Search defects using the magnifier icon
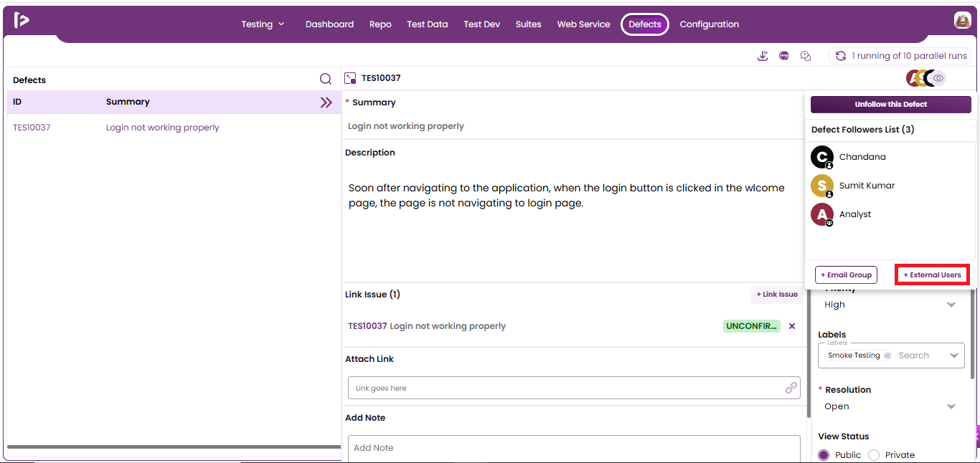The image size is (980, 463). (326, 80)
